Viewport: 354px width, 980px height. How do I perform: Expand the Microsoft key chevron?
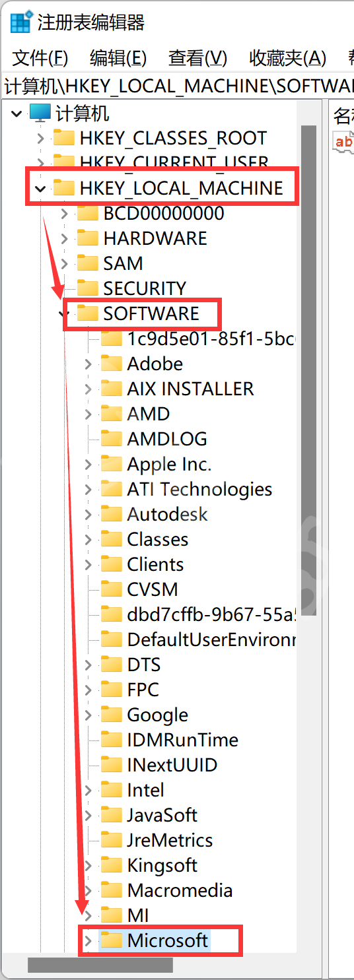pos(88,940)
